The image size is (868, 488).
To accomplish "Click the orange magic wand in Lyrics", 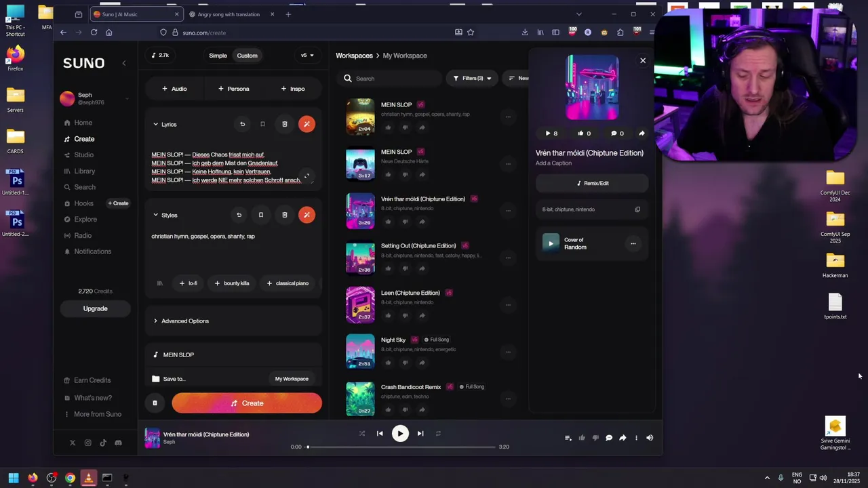I will 307,124.
